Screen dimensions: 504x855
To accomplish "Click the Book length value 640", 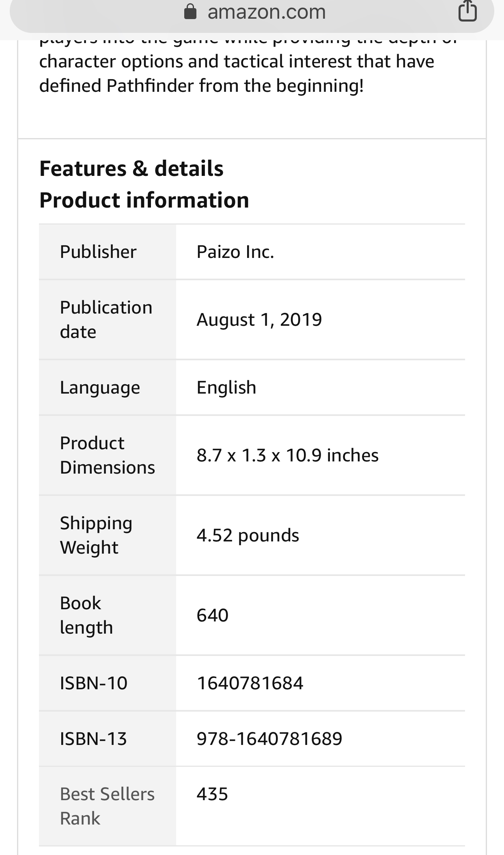I will point(213,615).
